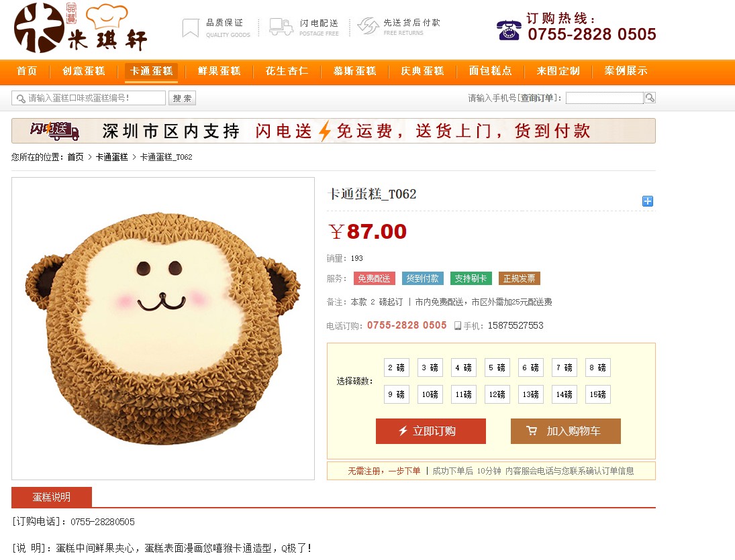
Task: Click the magnifier icon for order phone lookup
Action: [650, 97]
